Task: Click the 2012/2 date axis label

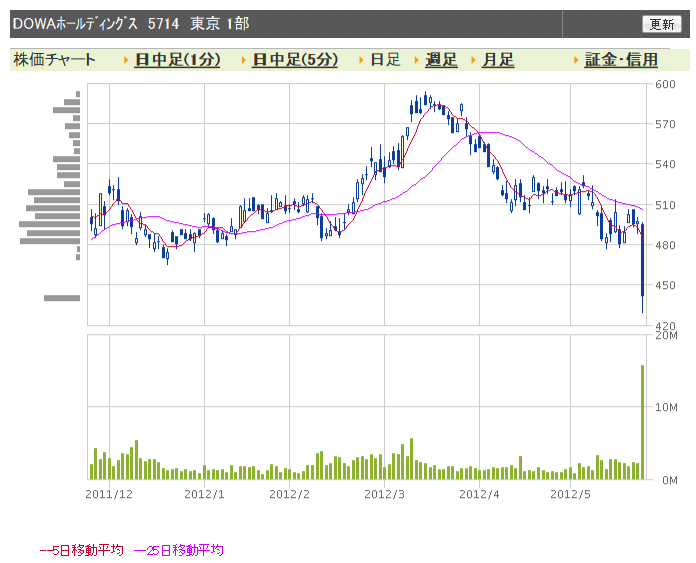Action: pos(289,494)
